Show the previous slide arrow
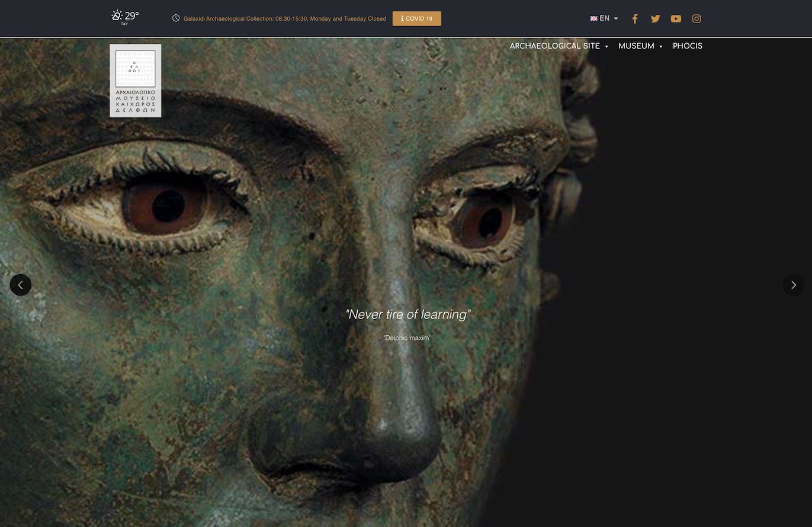 pos(21,285)
